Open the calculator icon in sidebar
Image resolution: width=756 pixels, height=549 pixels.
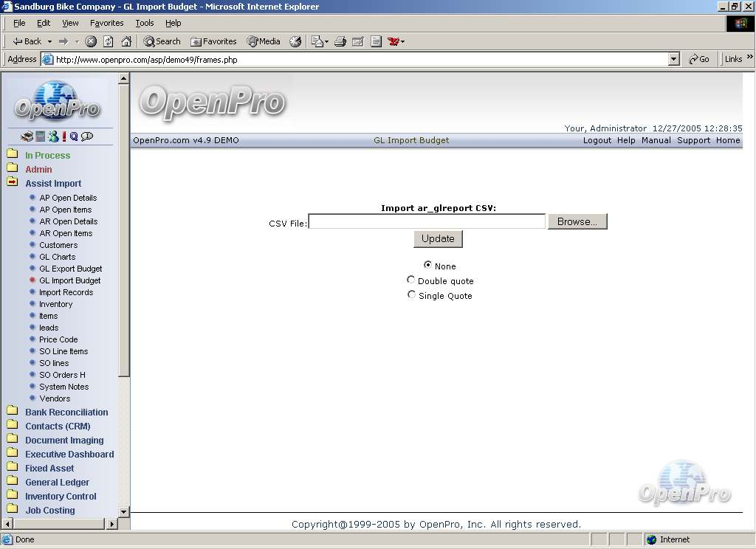tap(41, 137)
